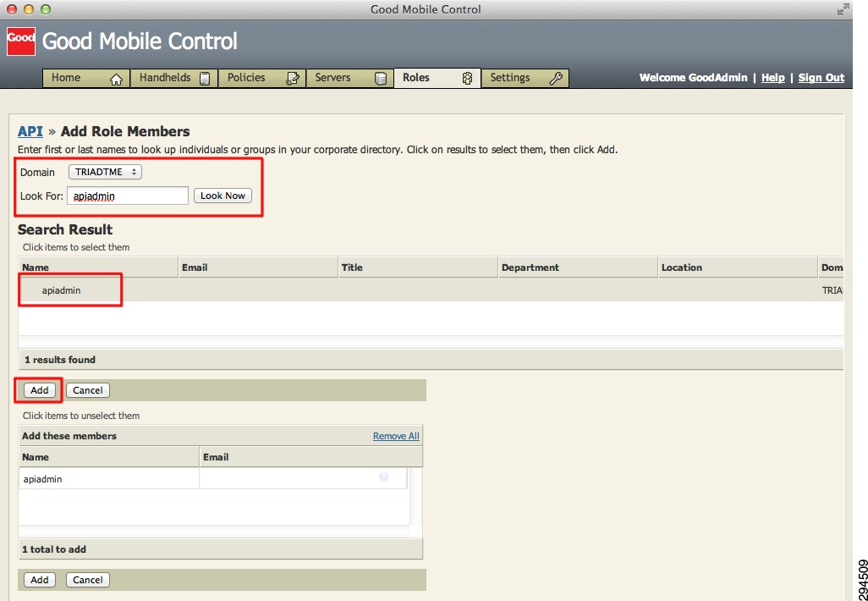Click the Roles icon
Viewport: 868px width, 601px height.
(x=467, y=79)
